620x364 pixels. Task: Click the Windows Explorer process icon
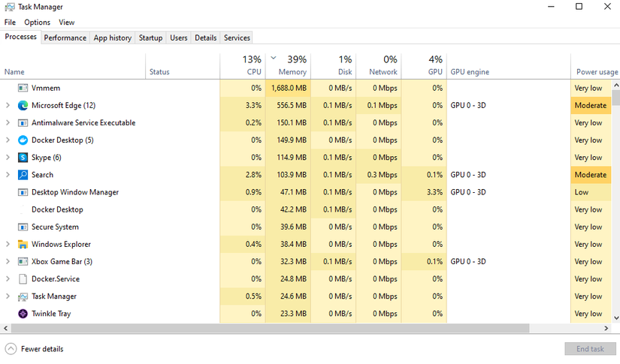click(x=23, y=245)
